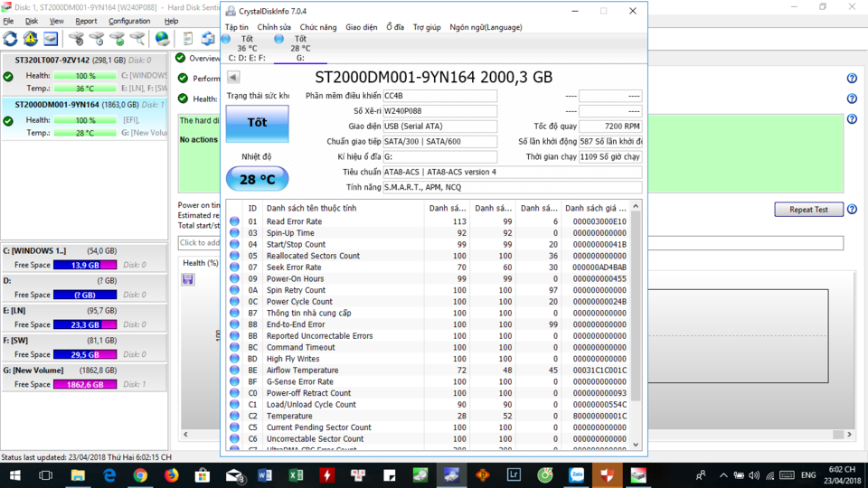This screenshot has height=488, width=868.
Task: Select the 28 °C G: disk tab
Action: click(300, 48)
